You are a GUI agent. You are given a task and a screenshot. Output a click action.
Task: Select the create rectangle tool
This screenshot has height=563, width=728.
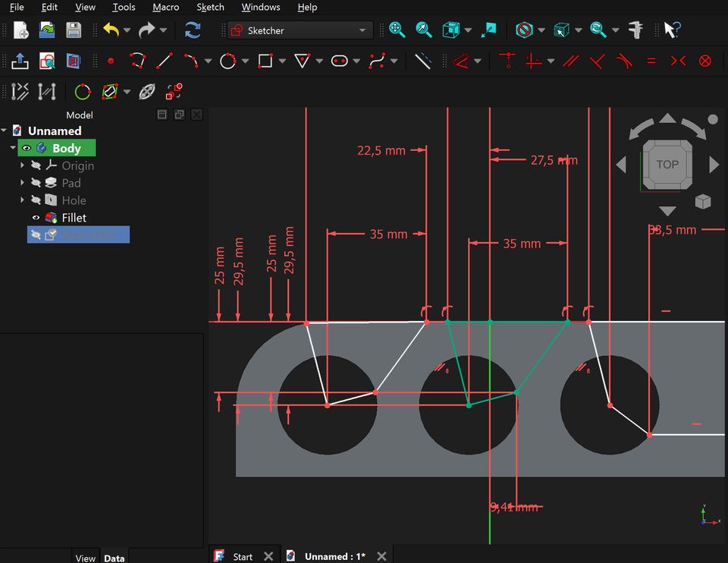[x=265, y=61]
